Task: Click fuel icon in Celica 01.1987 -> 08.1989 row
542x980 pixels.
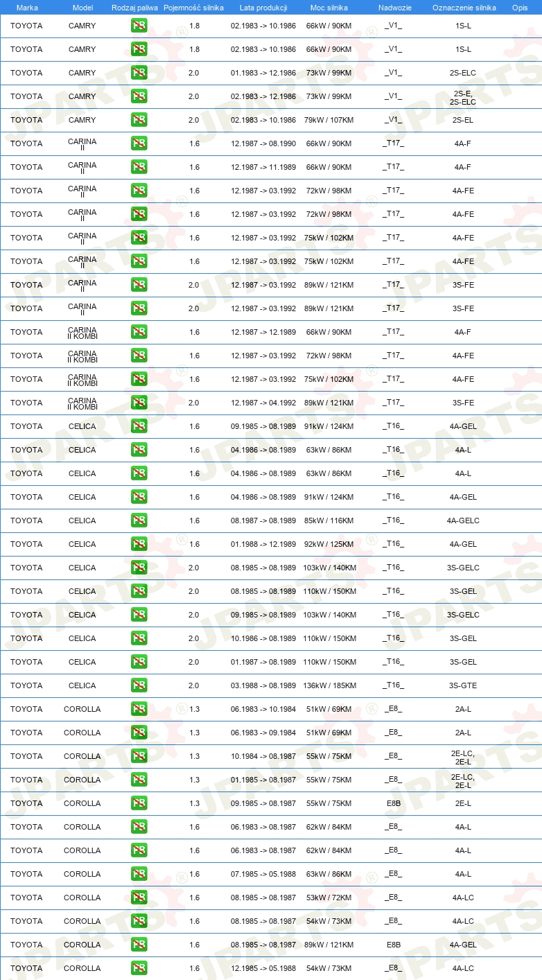Action: point(139,662)
